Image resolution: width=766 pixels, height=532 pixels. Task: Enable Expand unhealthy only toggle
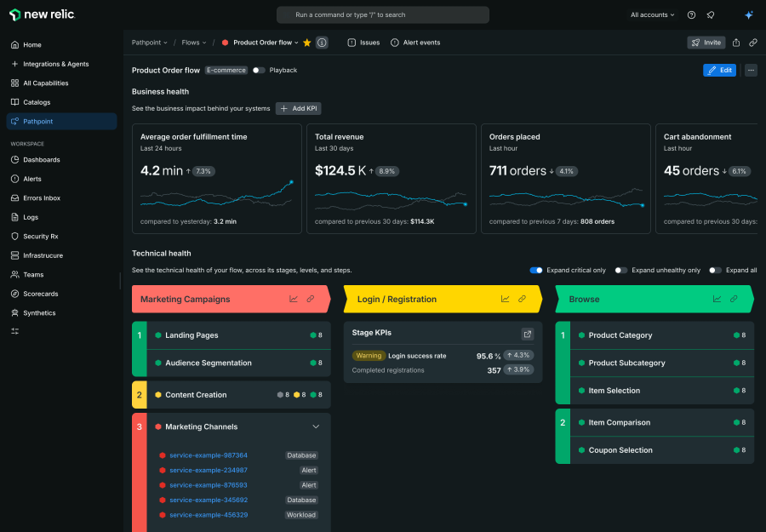coord(621,270)
